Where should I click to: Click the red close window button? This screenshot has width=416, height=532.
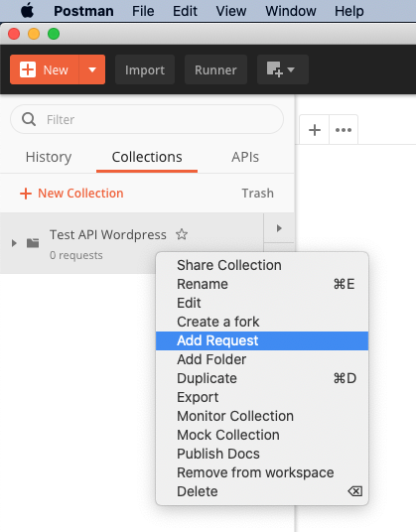click(x=14, y=34)
